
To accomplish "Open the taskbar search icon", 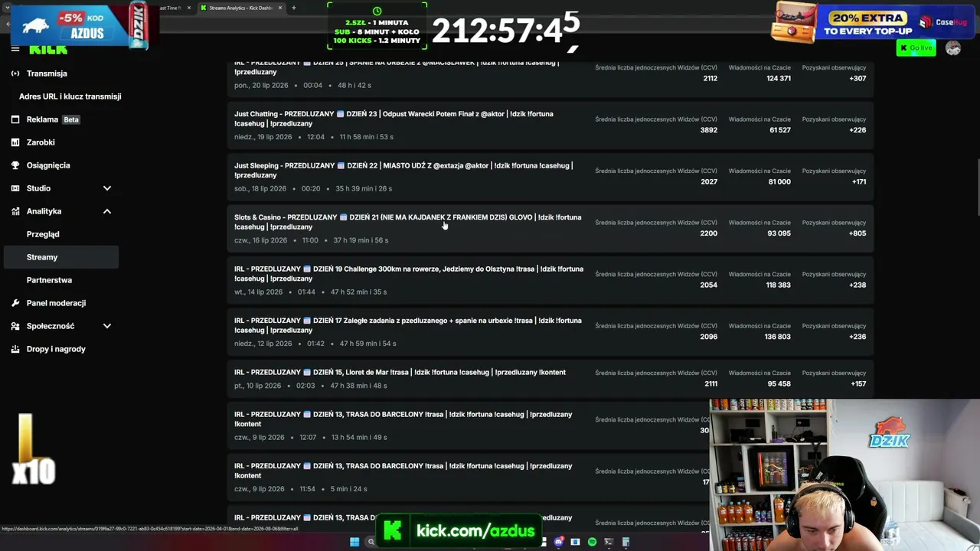I will 371,542.
